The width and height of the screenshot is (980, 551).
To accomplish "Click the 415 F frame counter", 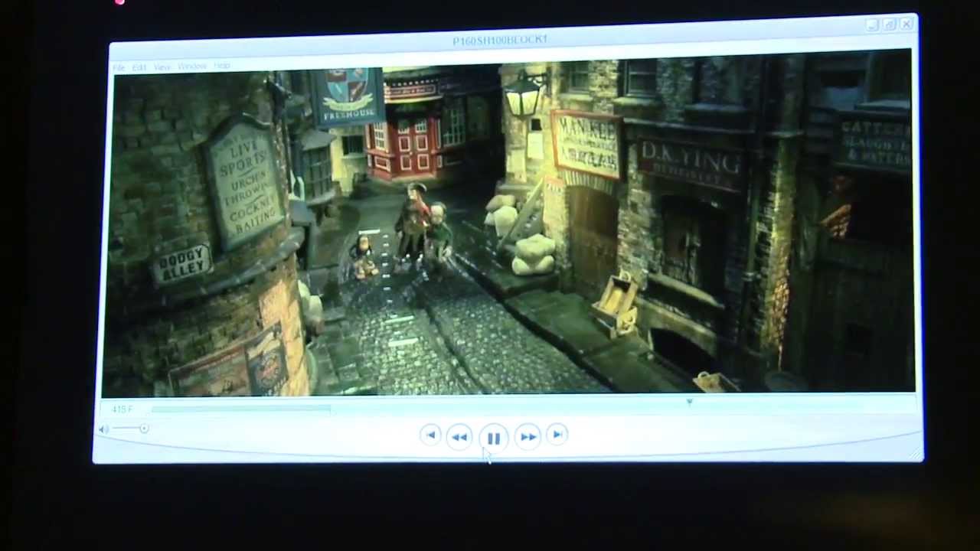I will click(122, 409).
